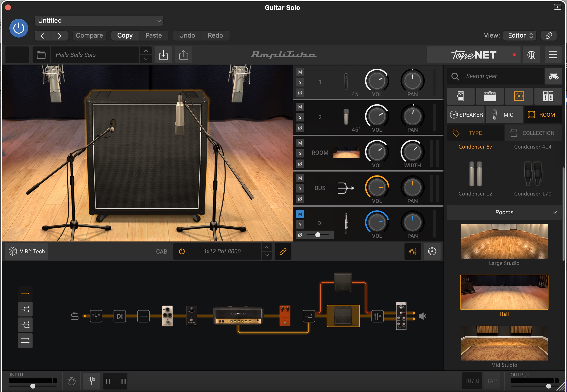Select the stomp pedal gear category icon
Viewport: 567px width, 392px height.
click(x=461, y=96)
